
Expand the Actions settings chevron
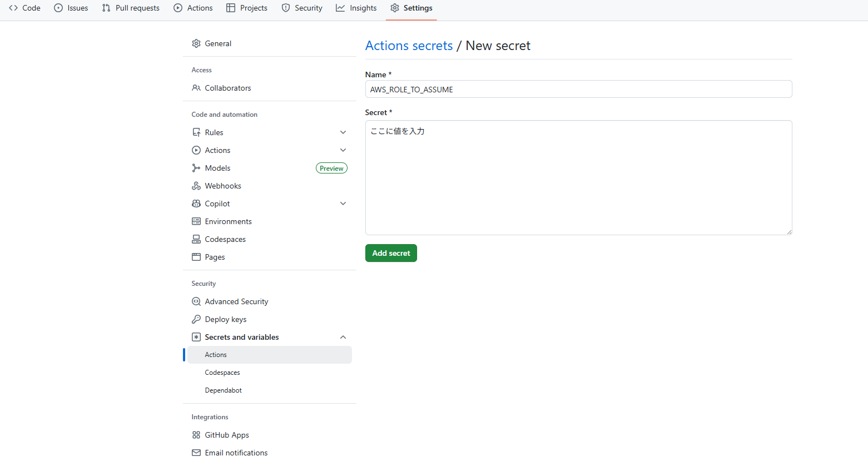(343, 150)
